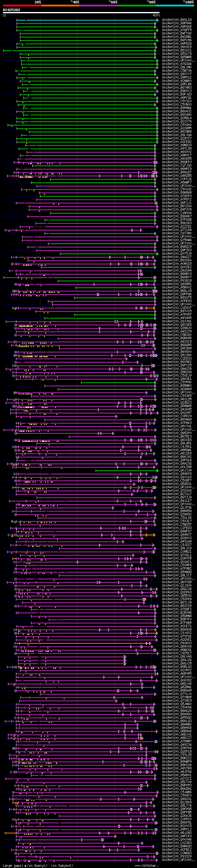Click the UniRef100_C5X192 label
The image size is (197, 868).
pyautogui.click(x=177, y=189)
